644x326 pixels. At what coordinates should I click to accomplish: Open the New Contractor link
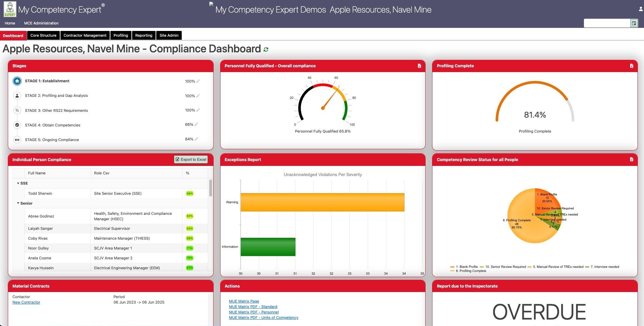coord(26,302)
